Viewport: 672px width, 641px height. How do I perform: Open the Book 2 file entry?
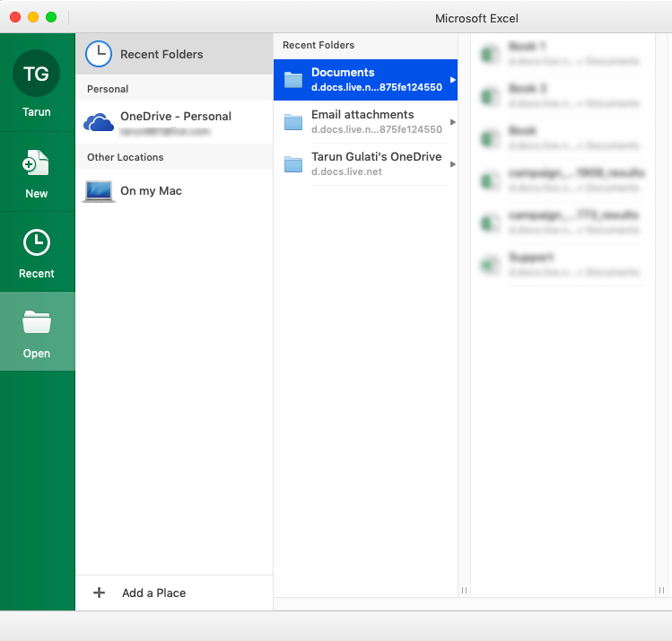pos(563,96)
